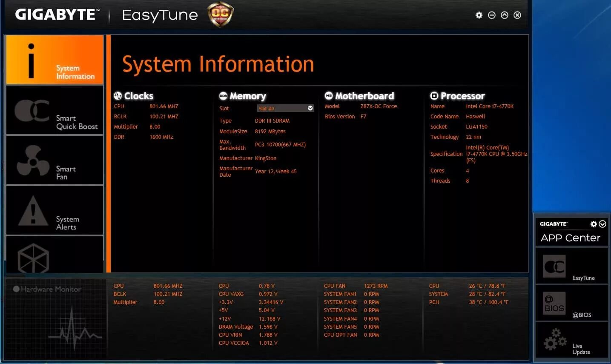The image size is (611, 364).
Task: Switch to the Smart Fan tab
Action: click(x=55, y=161)
